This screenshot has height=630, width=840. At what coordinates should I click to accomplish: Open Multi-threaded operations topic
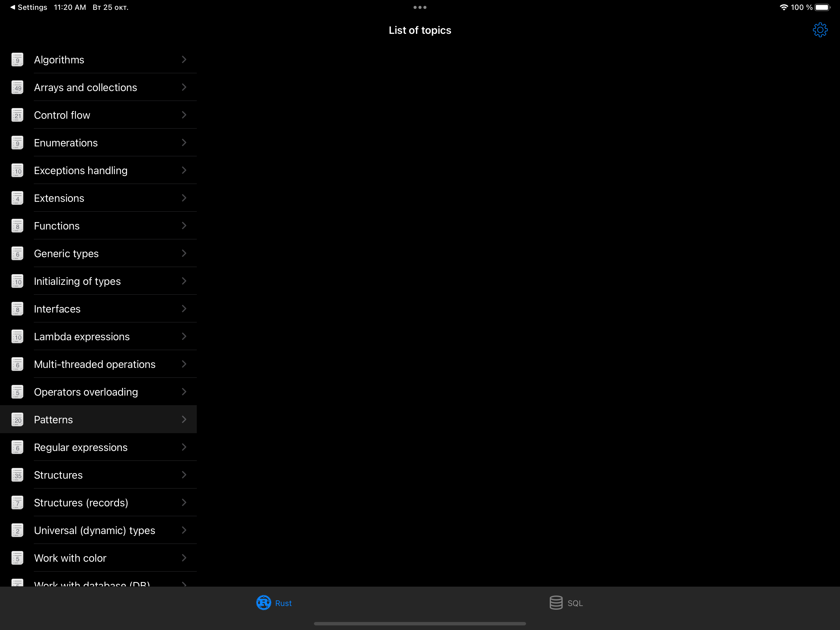click(98, 365)
